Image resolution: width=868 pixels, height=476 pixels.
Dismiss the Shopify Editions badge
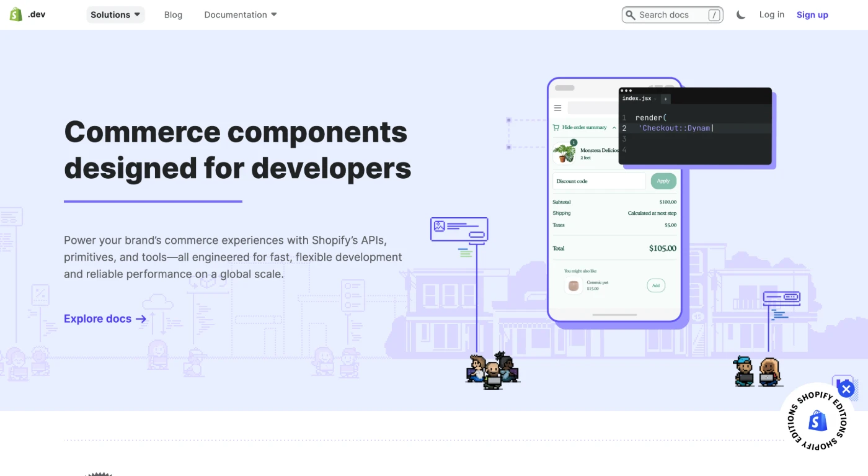(846, 390)
